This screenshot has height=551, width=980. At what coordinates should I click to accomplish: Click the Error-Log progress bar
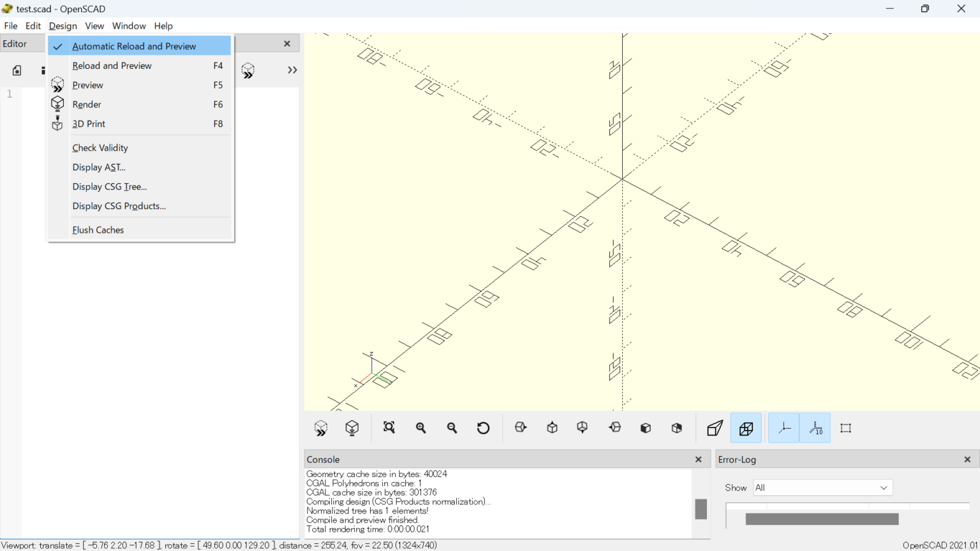(822, 518)
